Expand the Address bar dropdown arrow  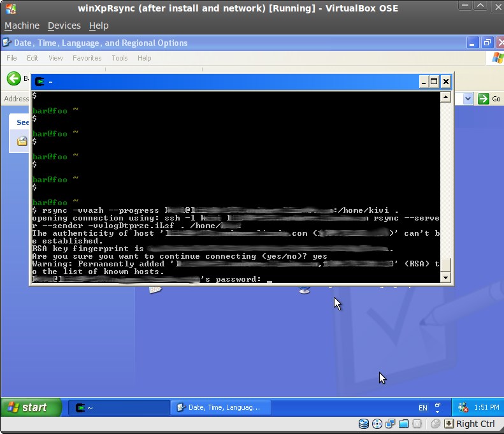468,99
